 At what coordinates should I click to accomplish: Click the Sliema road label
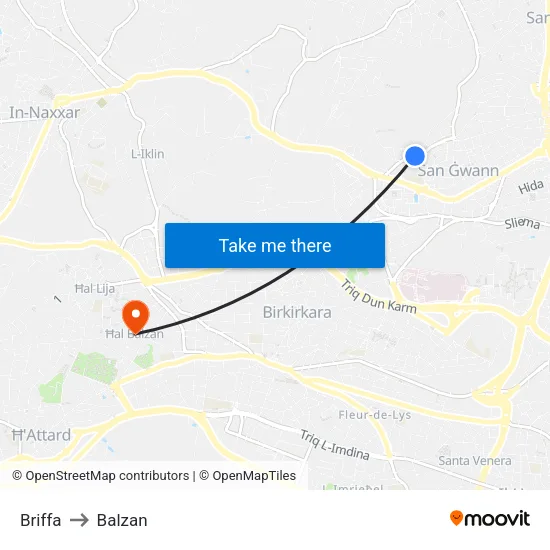click(x=522, y=223)
